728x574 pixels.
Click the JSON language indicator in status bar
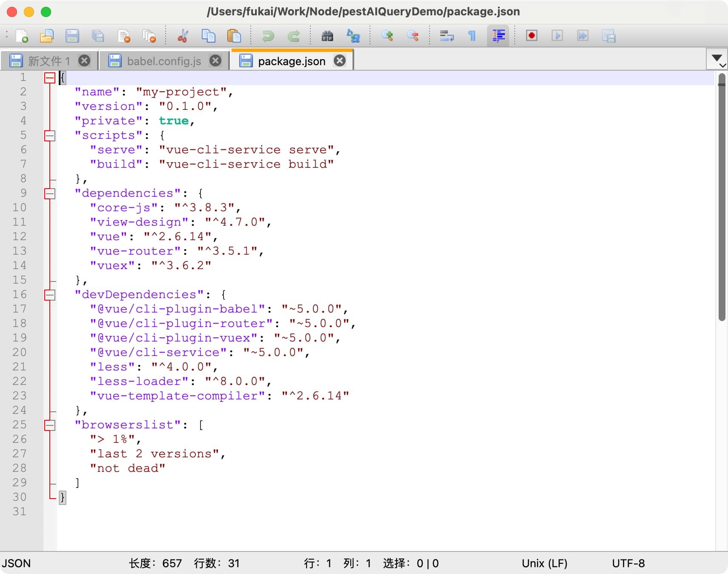coord(16,563)
